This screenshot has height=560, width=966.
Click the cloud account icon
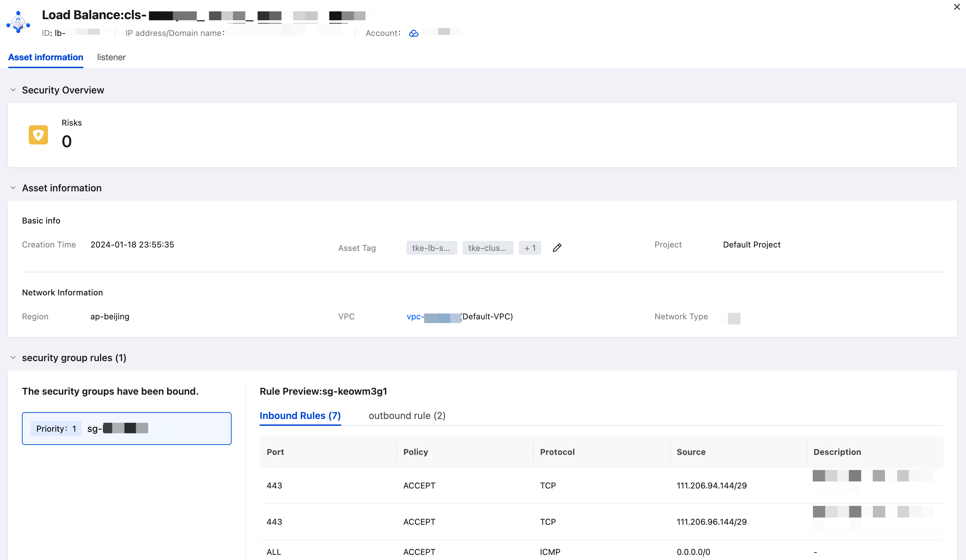coord(413,33)
